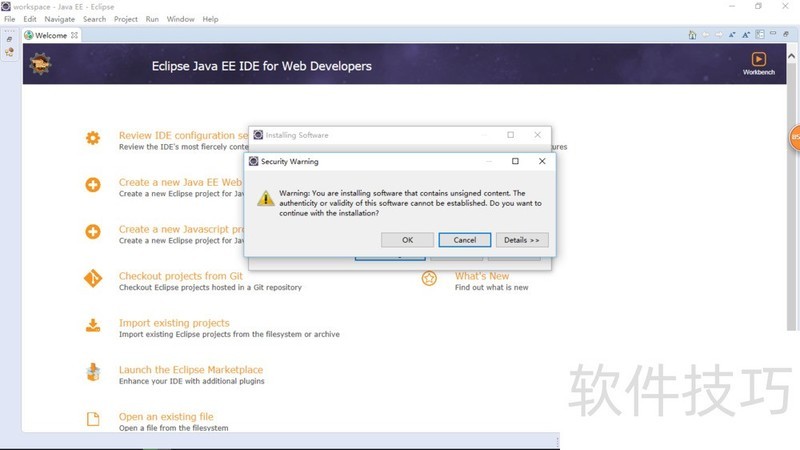
Task: Magnify font size in Welcome toolbar
Action: [746, 35]
